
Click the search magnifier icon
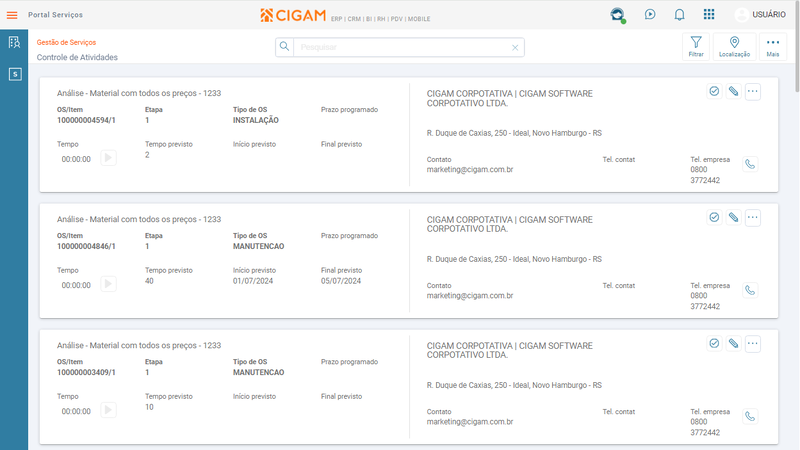tap(284, 47)
